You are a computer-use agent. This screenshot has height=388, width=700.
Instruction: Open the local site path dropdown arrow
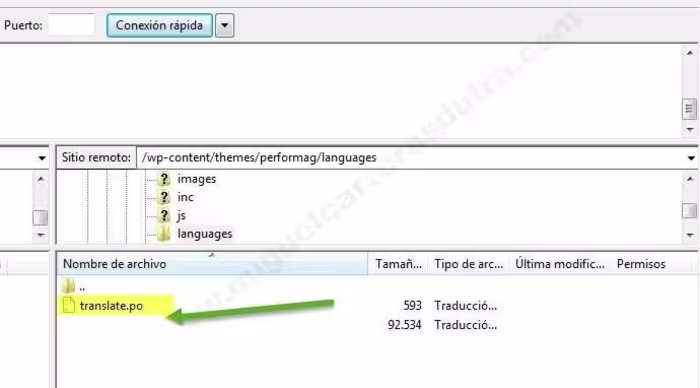[42, 158]
